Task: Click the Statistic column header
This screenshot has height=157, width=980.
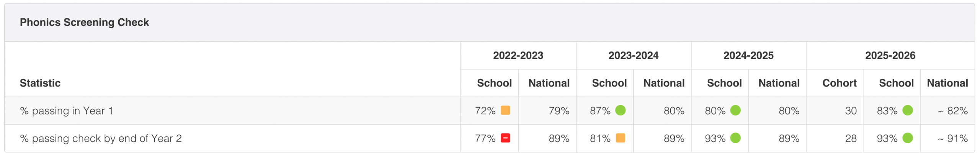Action: 40,83
